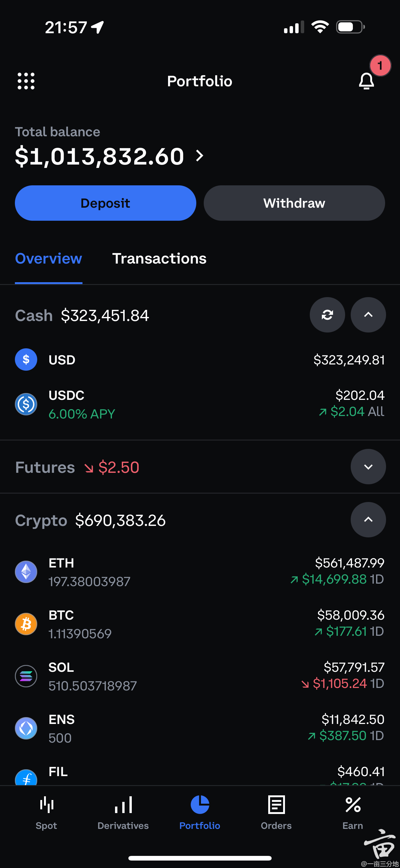Open Derivatives from the bottom bar

pos(123,813)
